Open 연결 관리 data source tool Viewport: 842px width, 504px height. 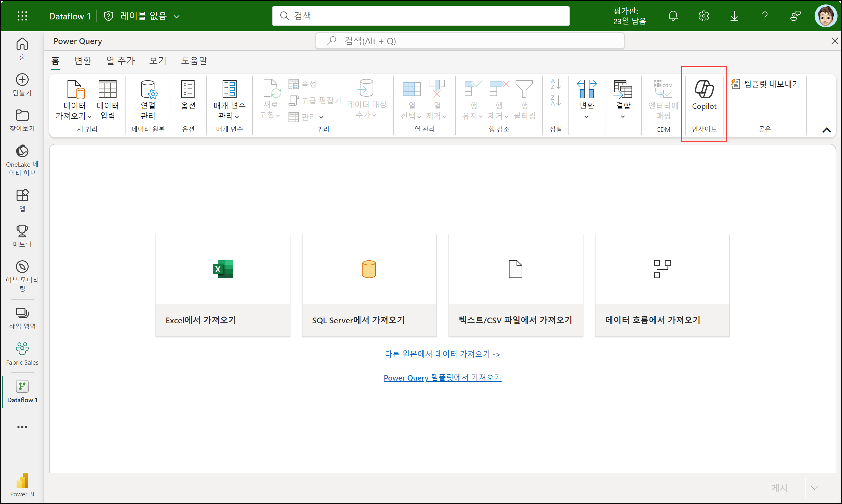coord(147,99)
